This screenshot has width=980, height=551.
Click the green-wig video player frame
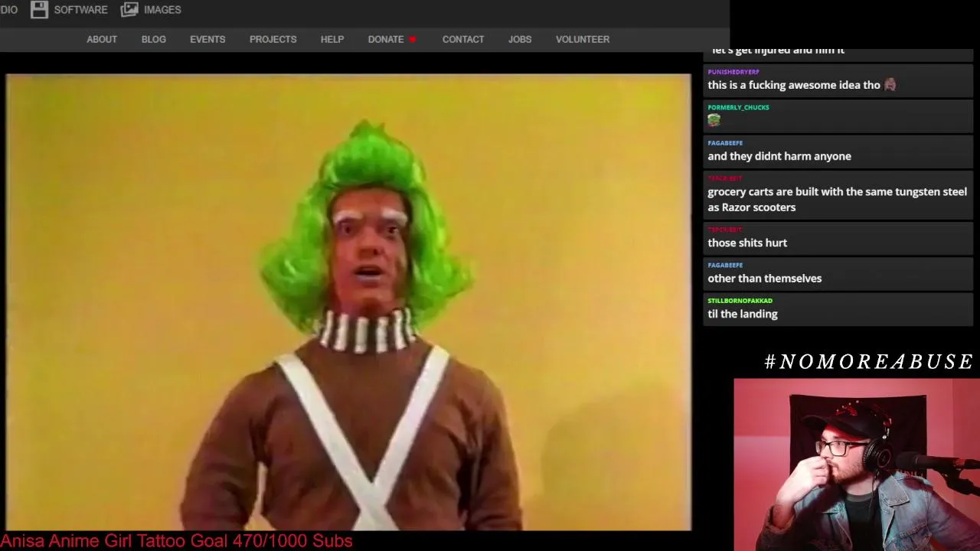coord(348,302)
